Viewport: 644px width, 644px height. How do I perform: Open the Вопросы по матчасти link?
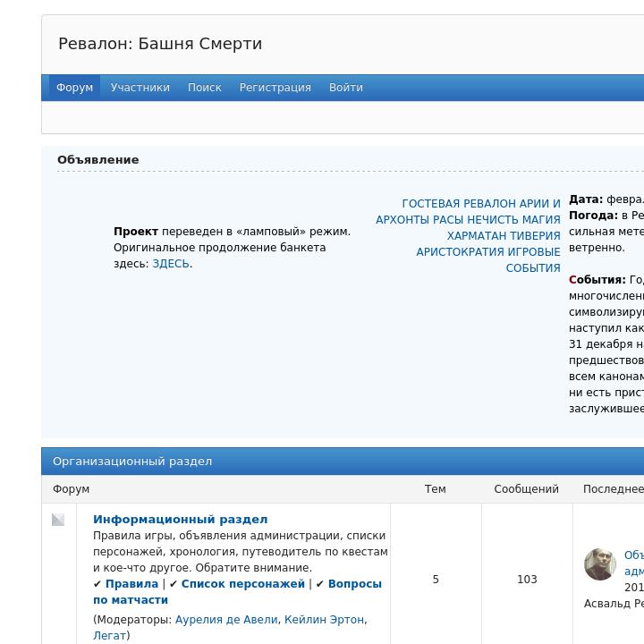pyautogui.click(x=354, y=584)
